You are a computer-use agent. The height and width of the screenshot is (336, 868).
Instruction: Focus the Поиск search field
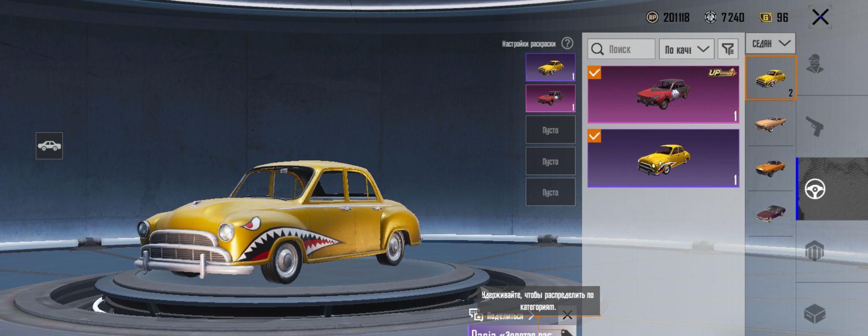tap(621, 49)
